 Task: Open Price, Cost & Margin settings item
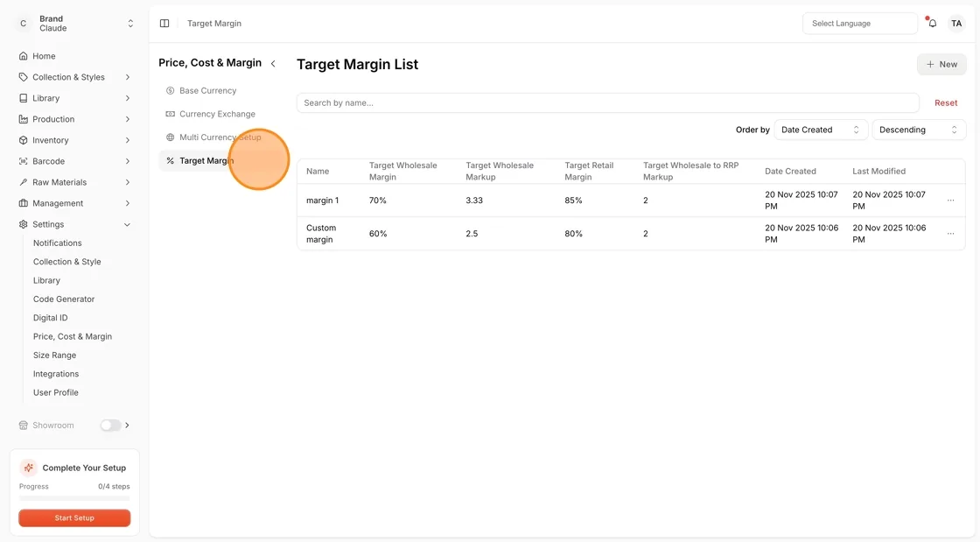tap(73, 336)
